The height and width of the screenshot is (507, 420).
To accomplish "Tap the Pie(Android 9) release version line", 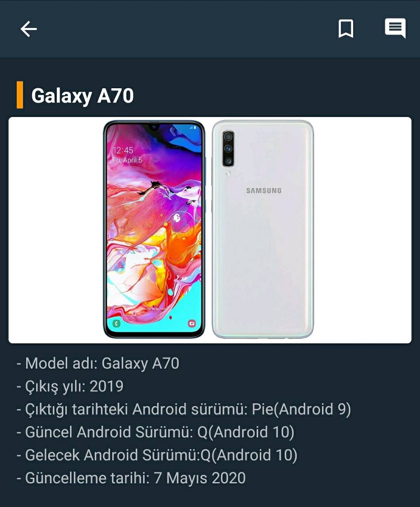I will click(184, 409).
